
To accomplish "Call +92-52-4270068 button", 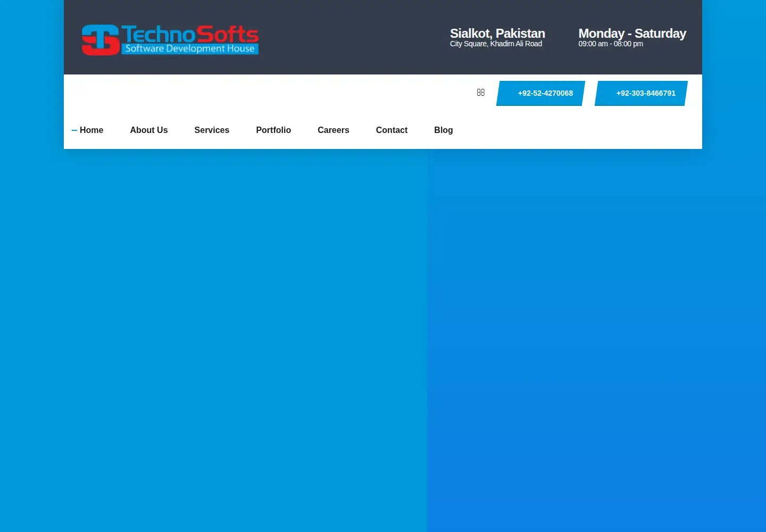I will pos(540,93).
